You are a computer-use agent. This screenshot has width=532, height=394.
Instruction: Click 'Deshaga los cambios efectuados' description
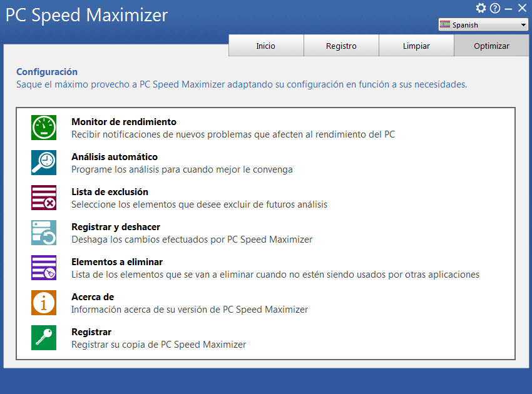tap(192, 240)
